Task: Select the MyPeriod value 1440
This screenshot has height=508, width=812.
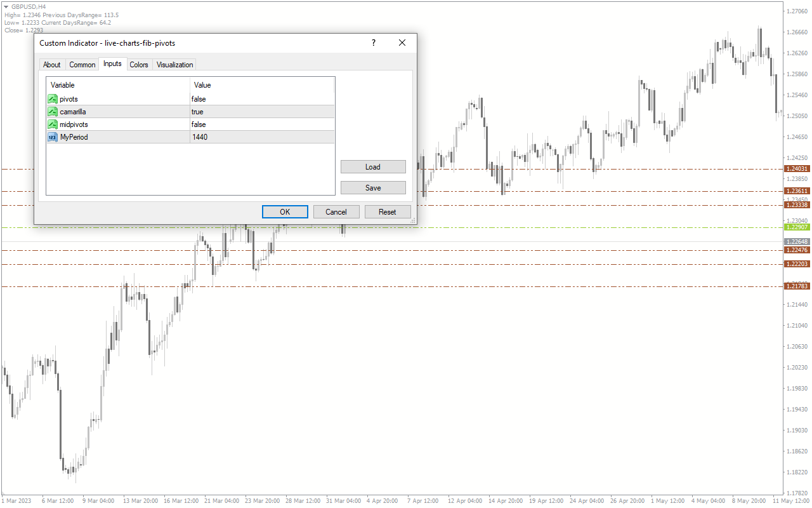Action: [x=262, y=137]
